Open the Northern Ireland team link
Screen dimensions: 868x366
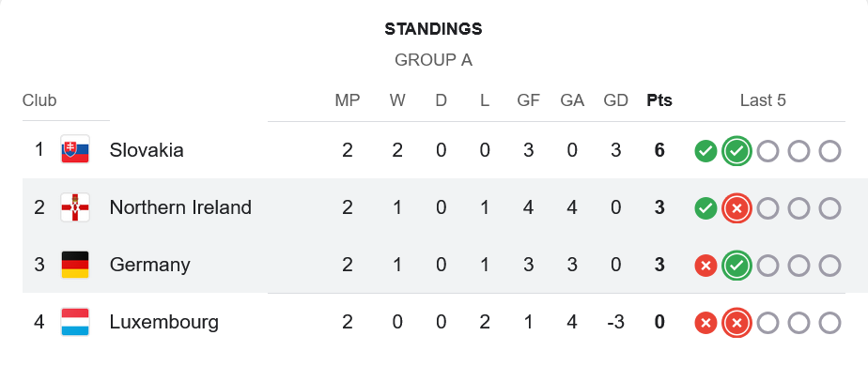[180, 207]
